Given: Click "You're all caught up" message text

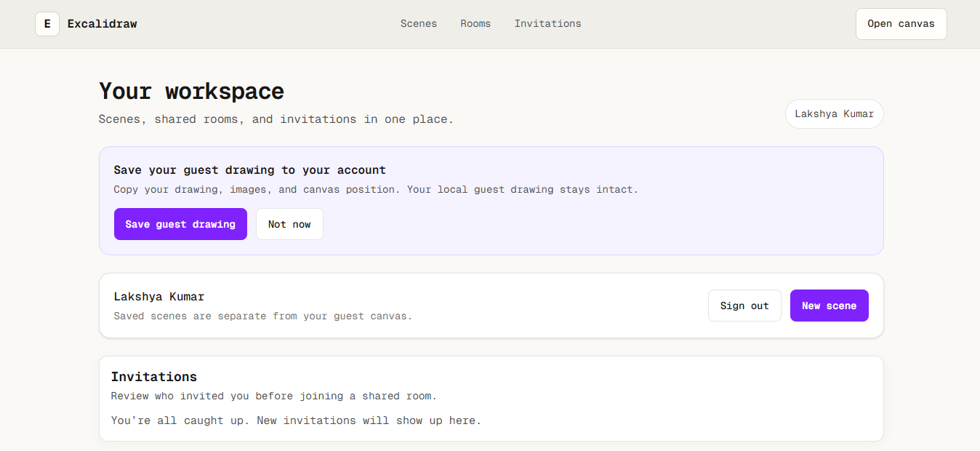Looking at the screenshot, I should pos(296,420).
